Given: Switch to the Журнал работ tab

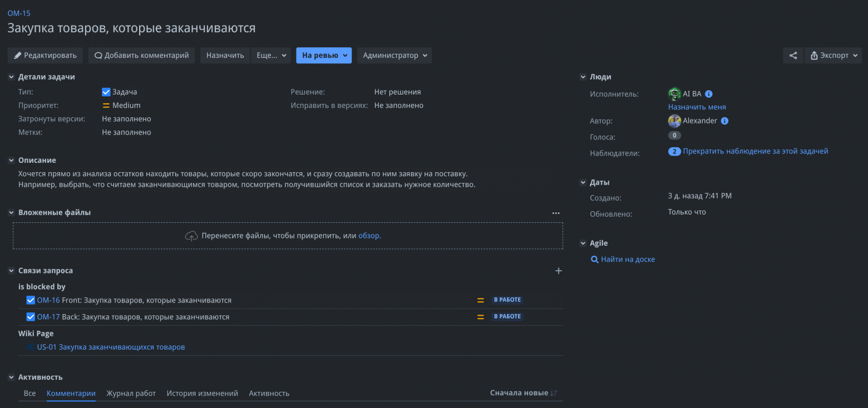Looking at the screenshot, I should [131, 393].
